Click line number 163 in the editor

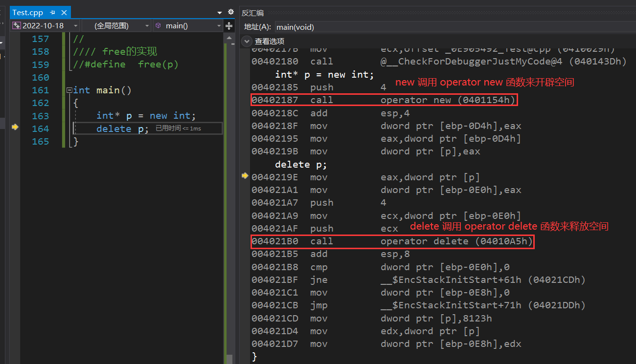[x=41, y=116]
